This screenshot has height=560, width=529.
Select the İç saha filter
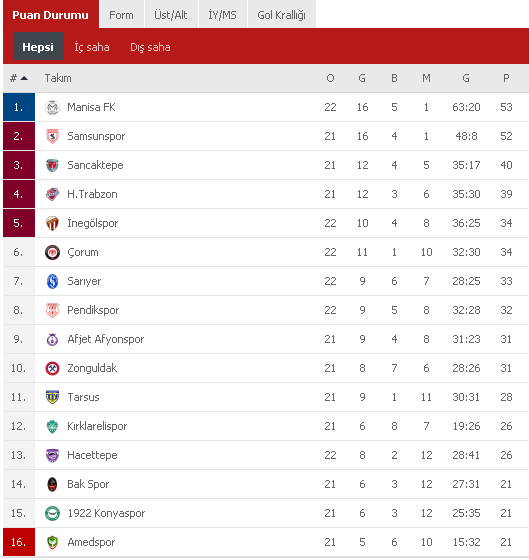[x=92, y=47]
